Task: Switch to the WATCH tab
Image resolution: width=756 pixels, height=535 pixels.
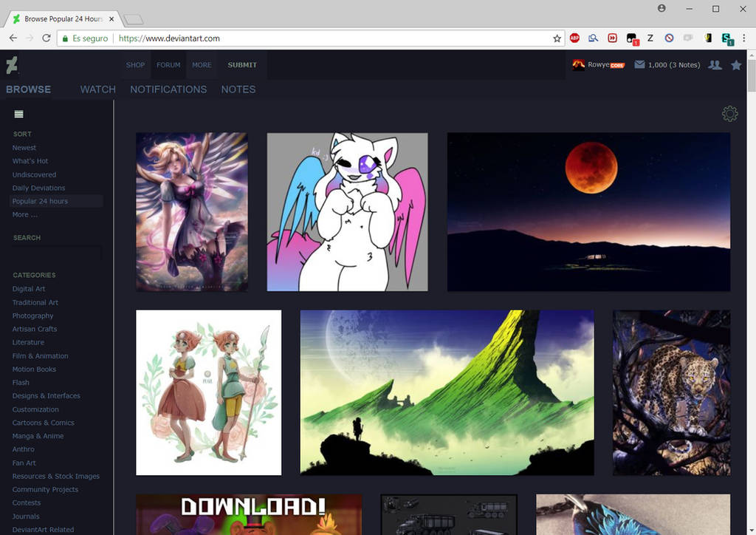Action: coord(98,89)
